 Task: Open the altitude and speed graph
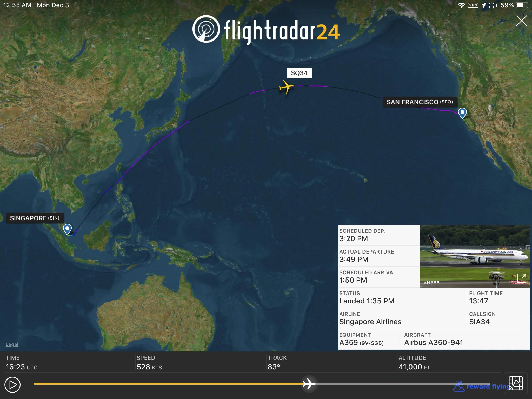click(516, 383)
